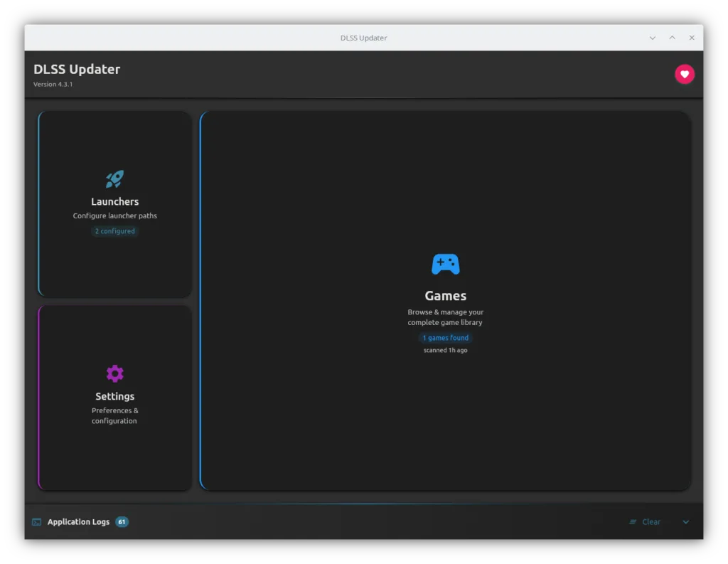This screenshot has height=564, width=728.
Task: Click 'Preferences & configuration' description
Action: (x=114, y=416)
